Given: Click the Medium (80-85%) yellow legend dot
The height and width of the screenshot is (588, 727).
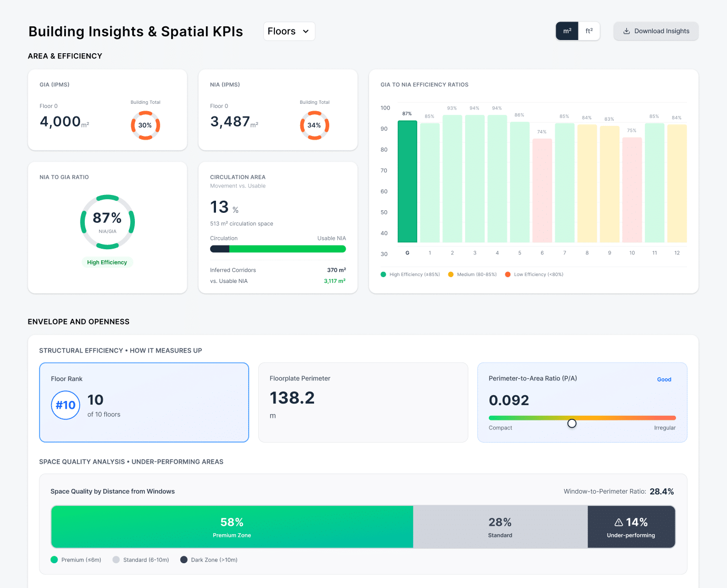Looking at the screenshot, I should tap(451, 275).
